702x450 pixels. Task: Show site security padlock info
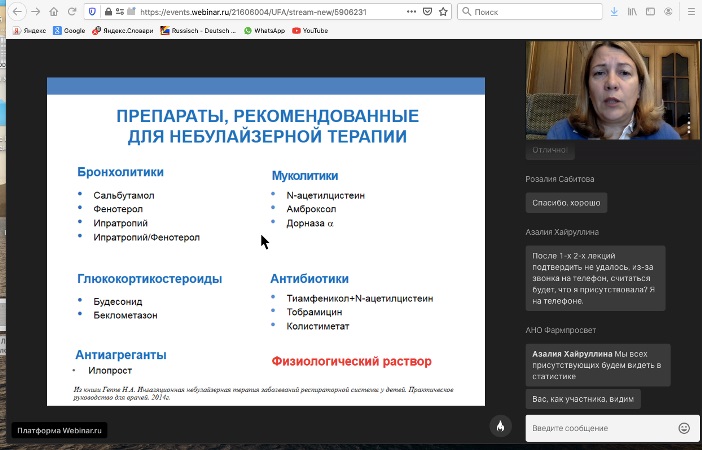click(108, 12)
